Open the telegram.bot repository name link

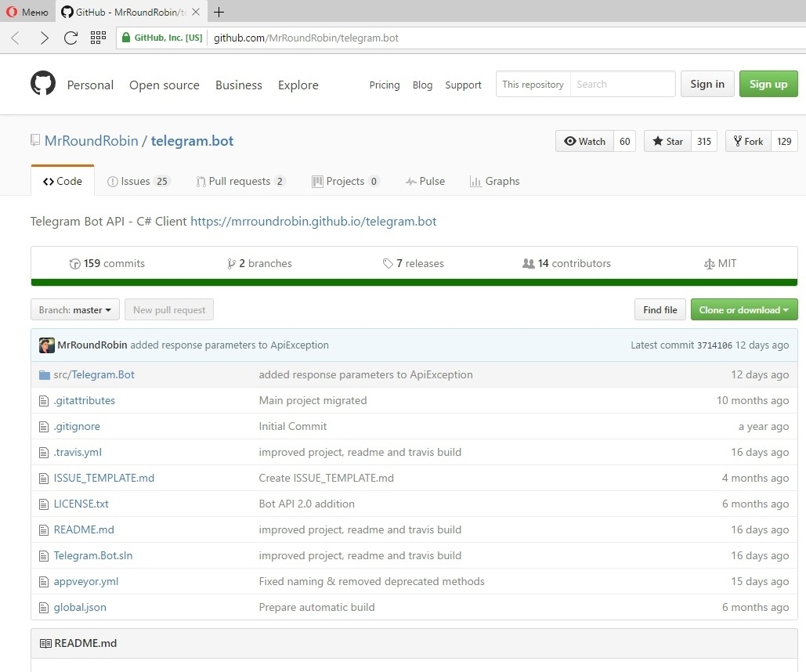(192, 140)
